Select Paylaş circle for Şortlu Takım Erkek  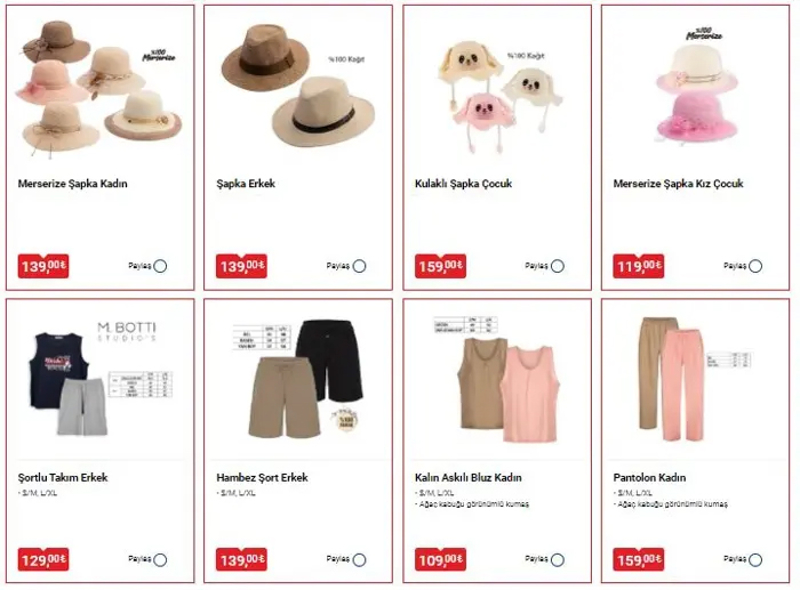160,560
